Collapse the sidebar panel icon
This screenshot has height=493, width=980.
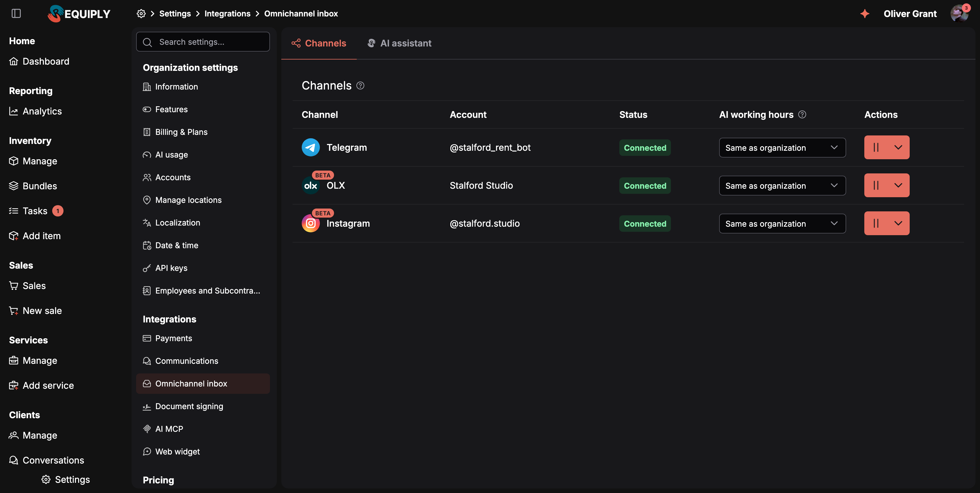pos(16,14)
